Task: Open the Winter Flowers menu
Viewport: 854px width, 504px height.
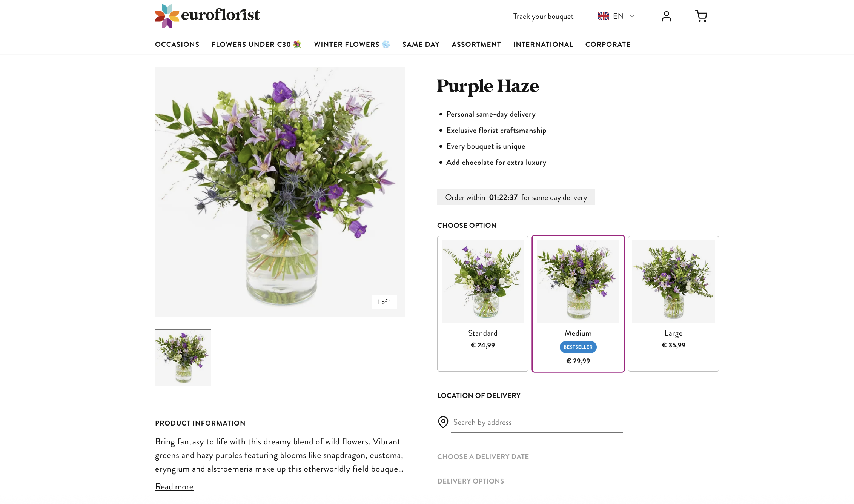Action: tap(352, 45)
